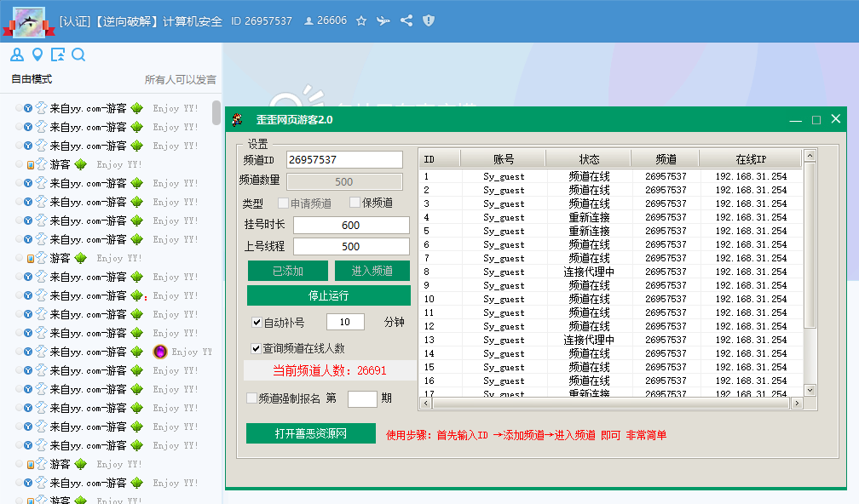Disable the 查询频道在线人数 checkbox
The width and height of the screenshot is (859, 504).
257,347
